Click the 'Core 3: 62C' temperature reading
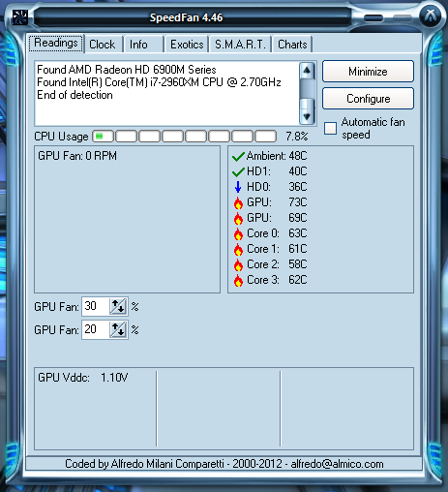 pyautogui.click(x=277, y=280)
